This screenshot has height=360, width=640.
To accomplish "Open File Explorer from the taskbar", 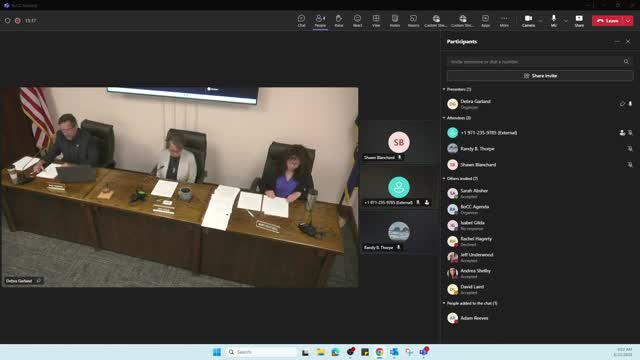I will coord(321,352).
